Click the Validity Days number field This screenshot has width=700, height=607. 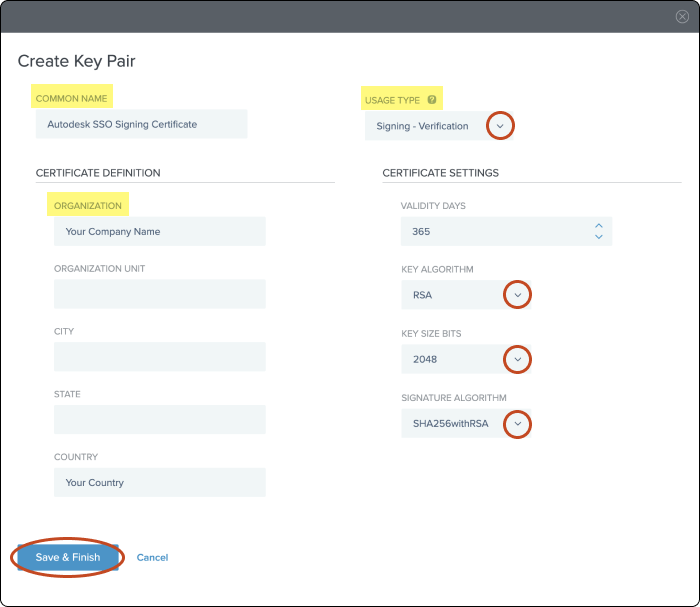[495, 231]
